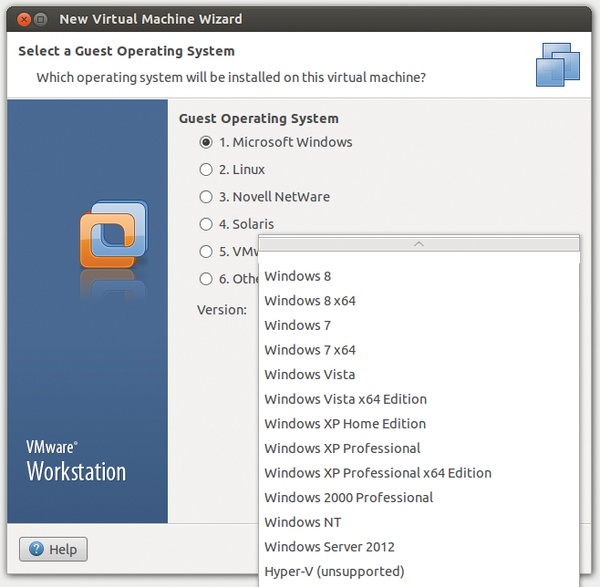Pick Windows 7 in dropdown list
600x587 pixels.
tap(419, 325)
